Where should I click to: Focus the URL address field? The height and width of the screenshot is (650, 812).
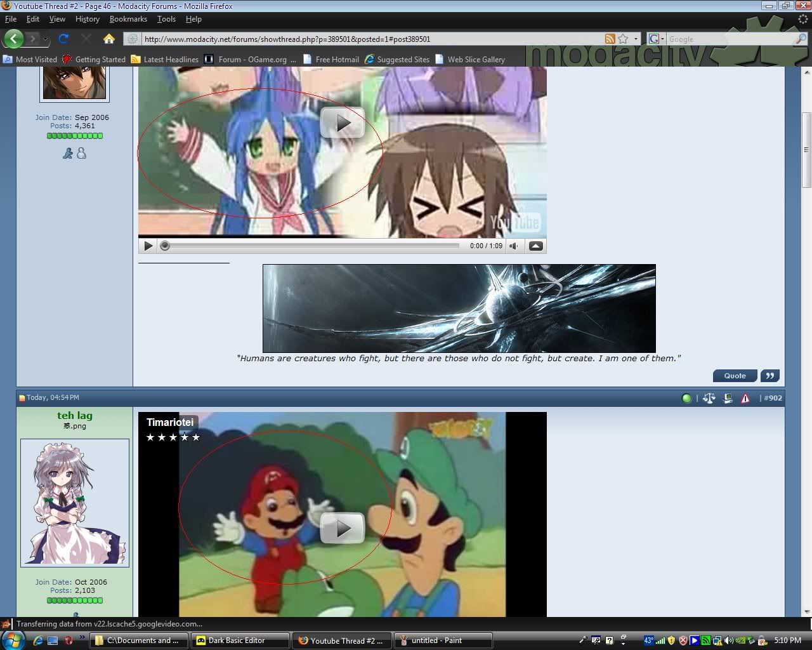click(x=371, y=39)
